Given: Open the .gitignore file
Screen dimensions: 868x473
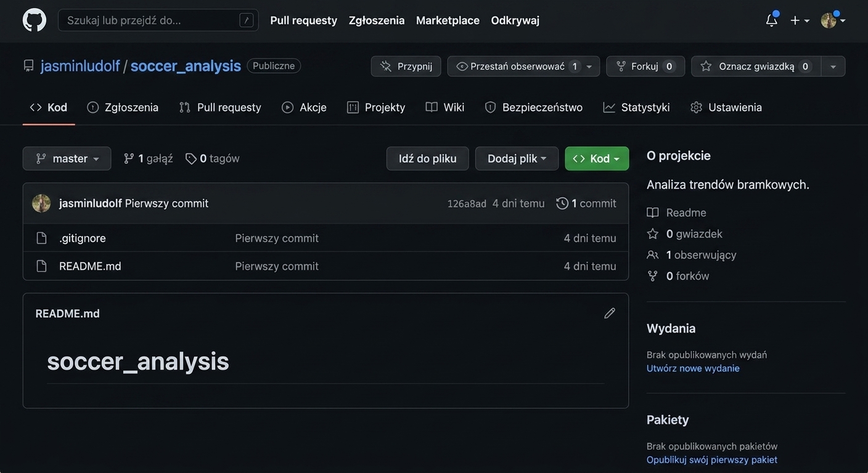Looking at the screenshot, I should pyautogui.click(x=83, y=238).
